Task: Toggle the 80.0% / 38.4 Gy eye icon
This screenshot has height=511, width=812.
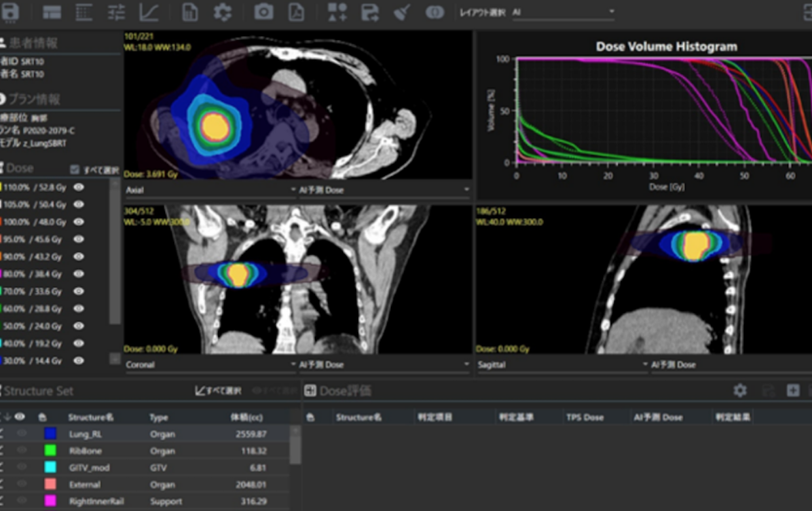Action: pyautogui.click(x=79, y=274)
